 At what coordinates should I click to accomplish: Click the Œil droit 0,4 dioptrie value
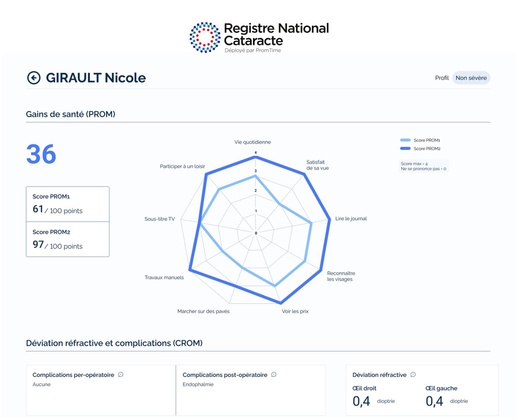click(x=362, y=401)
